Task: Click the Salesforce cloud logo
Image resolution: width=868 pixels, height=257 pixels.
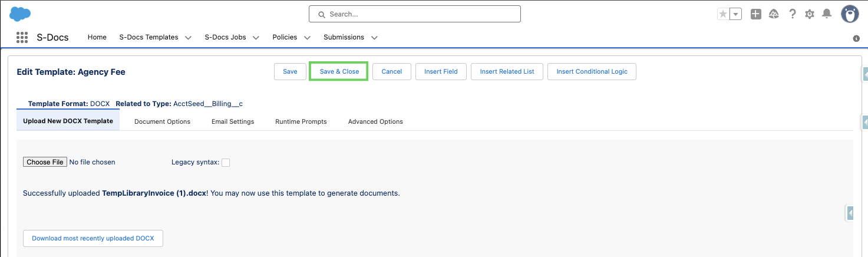Action: [x=20, y=14]
